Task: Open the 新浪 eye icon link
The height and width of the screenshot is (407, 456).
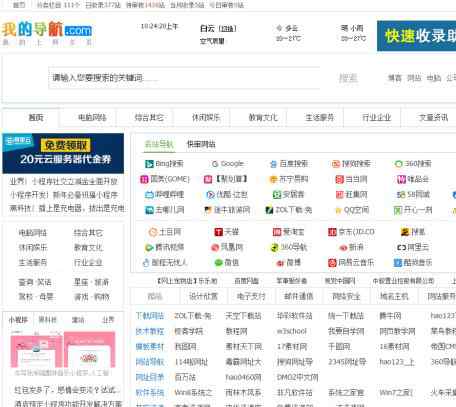Action: (343, 248)
